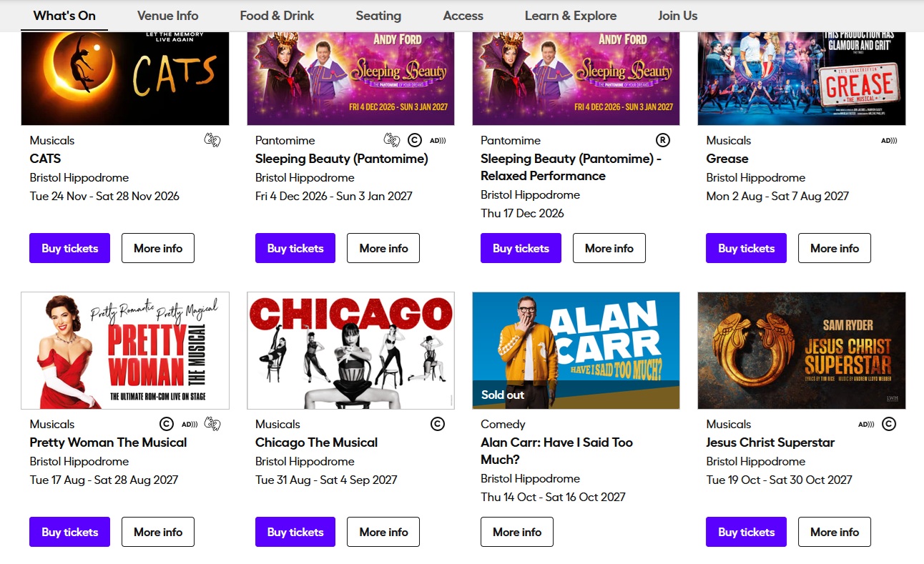View more info on the Alan Carr show

(x=517, y=532)
